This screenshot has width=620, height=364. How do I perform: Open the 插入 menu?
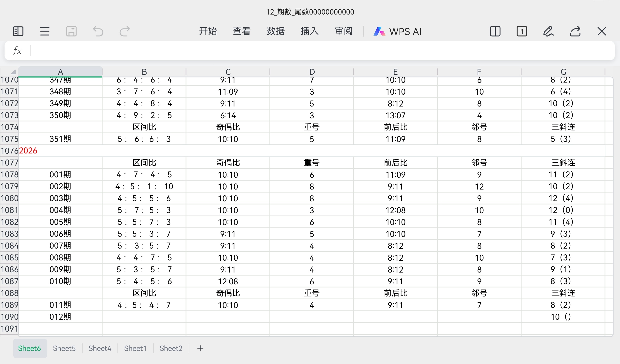[x=310, y=31]
